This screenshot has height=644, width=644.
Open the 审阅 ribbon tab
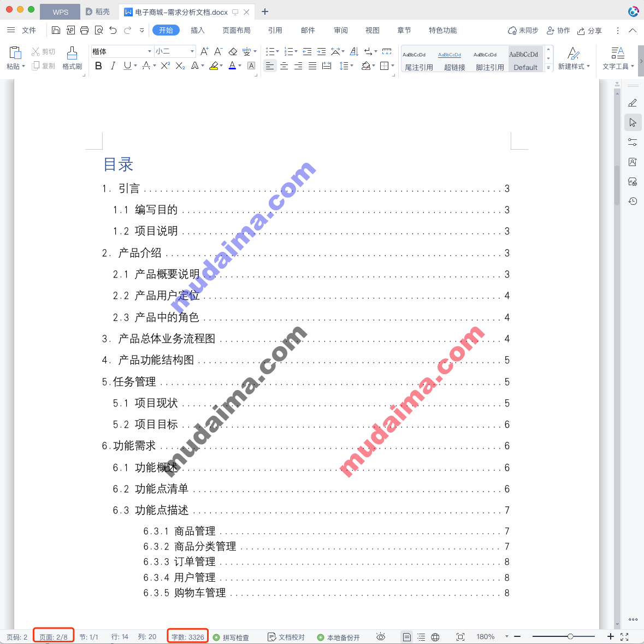340,31
